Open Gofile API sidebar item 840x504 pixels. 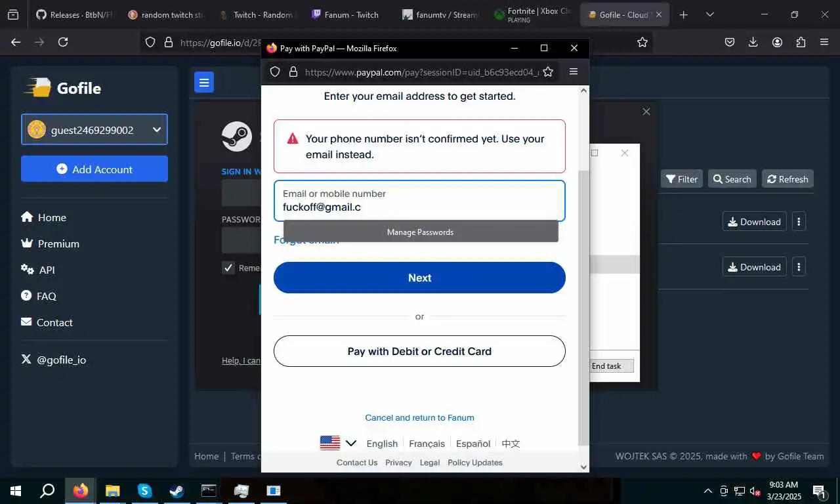pyautogui.click(x=38, y=270)
